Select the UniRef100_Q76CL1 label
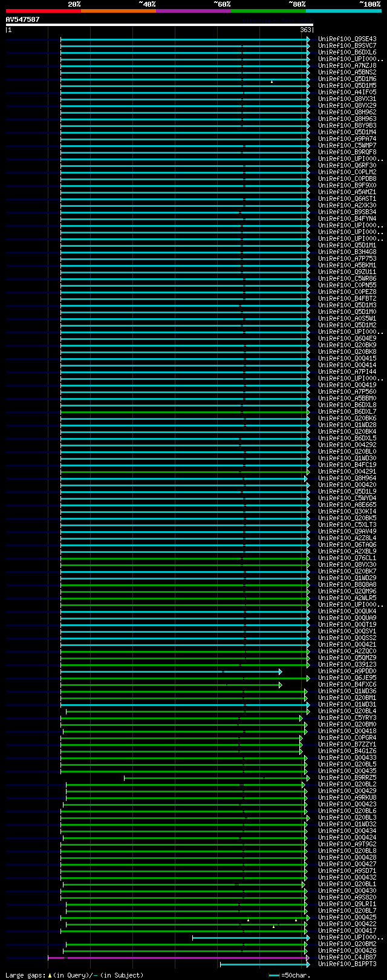 [347, 558]
